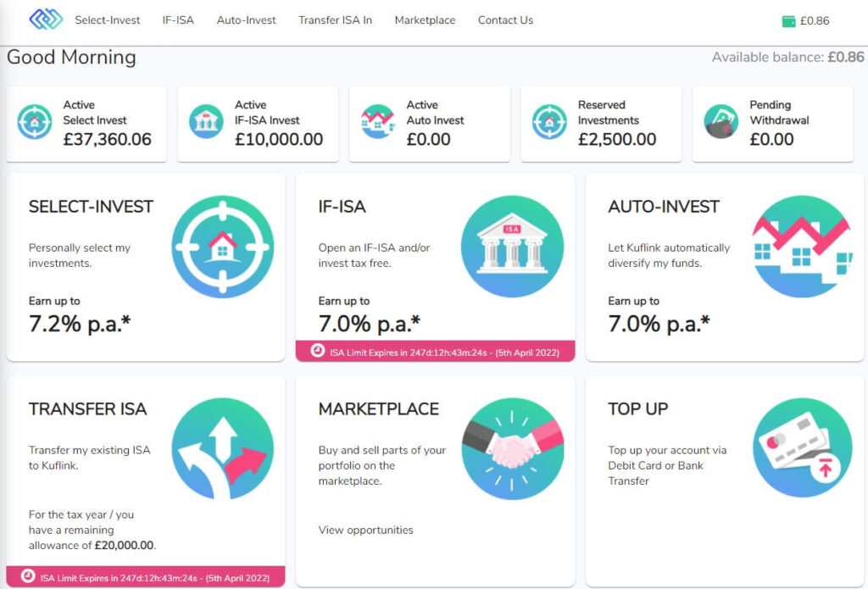
Task: Click the MARKETPLACE card heading
Action: (x=379, y=409)
